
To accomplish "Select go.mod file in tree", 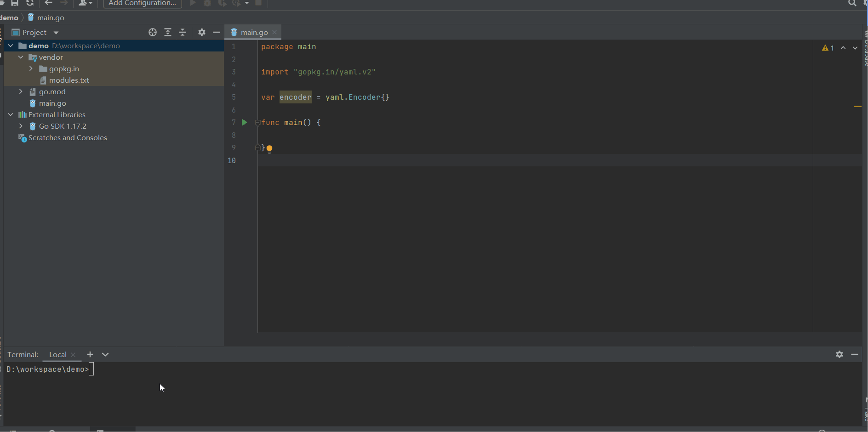I will click(52, 91).
